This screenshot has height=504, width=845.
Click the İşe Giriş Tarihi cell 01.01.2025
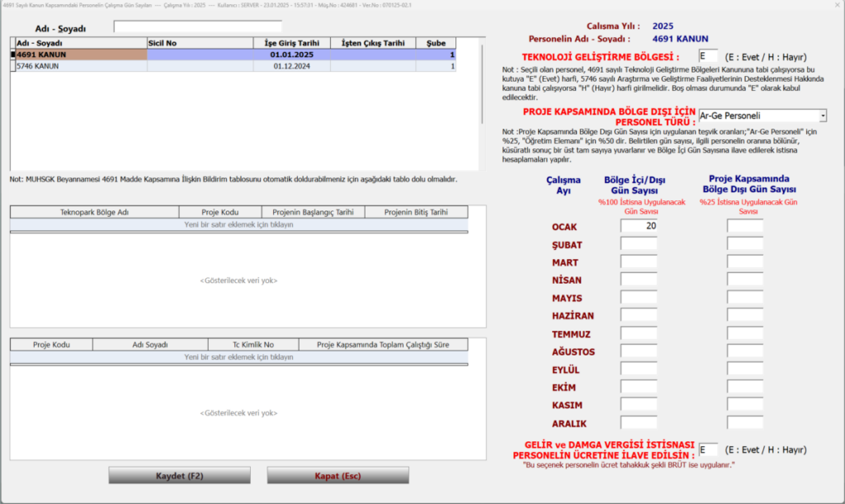[x=291, y=54]
